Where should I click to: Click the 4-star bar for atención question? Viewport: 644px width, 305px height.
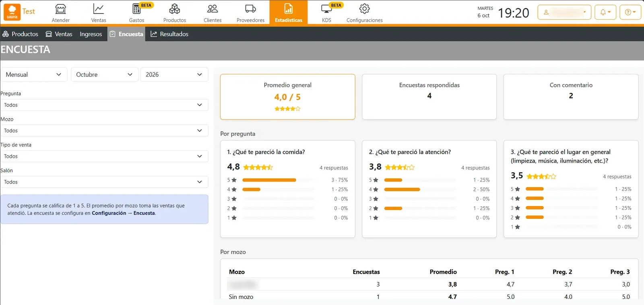[420, 190]
